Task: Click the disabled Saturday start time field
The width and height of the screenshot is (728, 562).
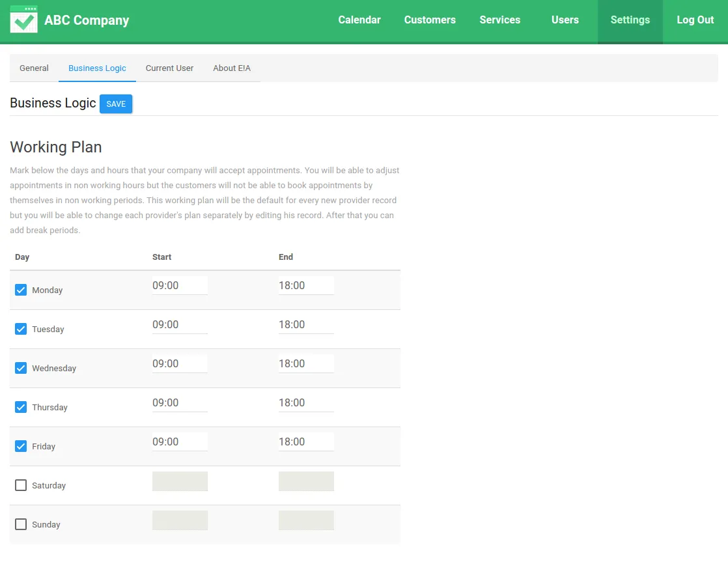Action: [180, 481]
